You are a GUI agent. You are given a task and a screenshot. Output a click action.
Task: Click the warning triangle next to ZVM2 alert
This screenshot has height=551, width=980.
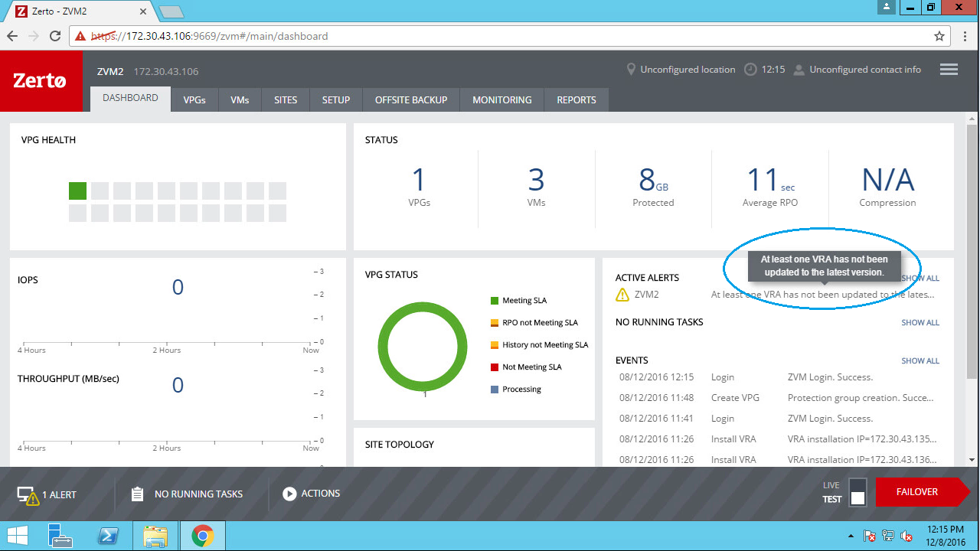[x=622, y=295]
